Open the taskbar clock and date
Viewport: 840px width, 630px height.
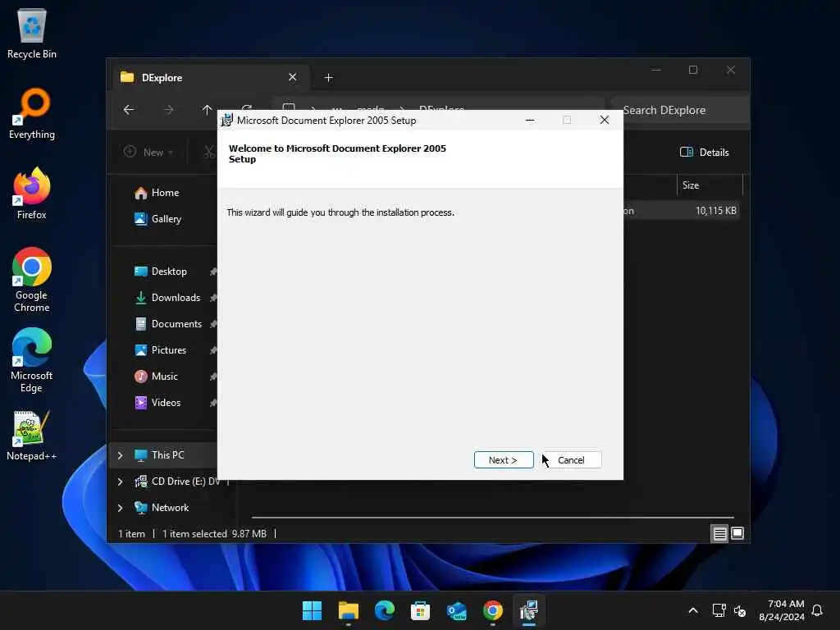click(x=782, y=610)
